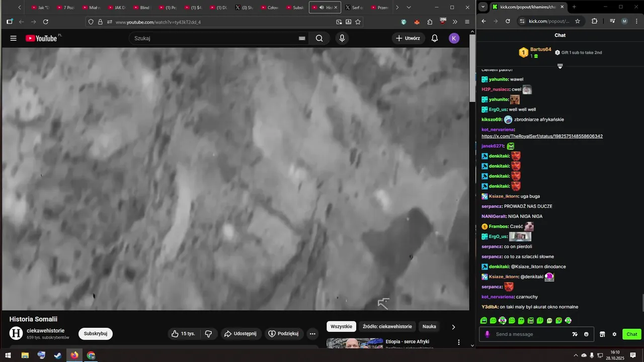Bookmark the YouTube page with the star
The image size is (644, 362).
pos(358,22)
